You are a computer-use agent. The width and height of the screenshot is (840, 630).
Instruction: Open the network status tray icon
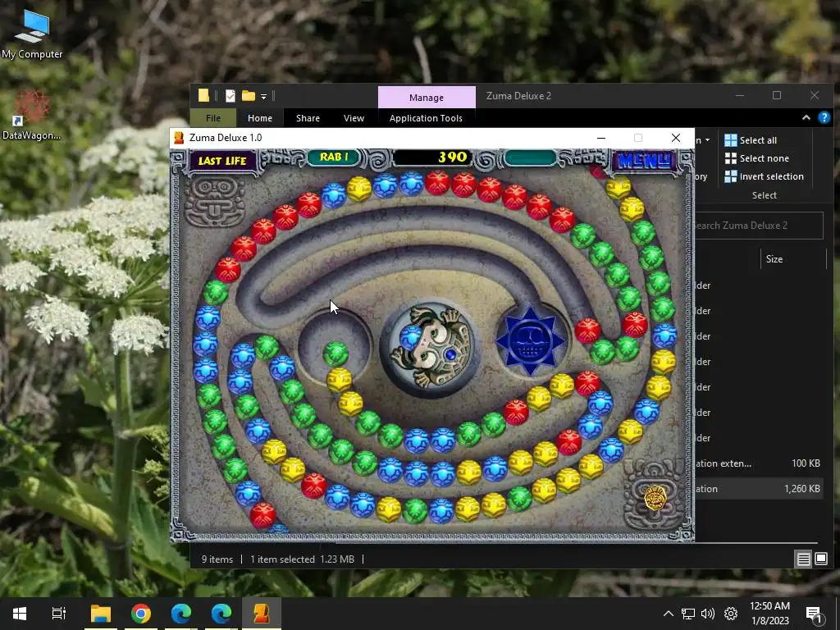pyautogui.click(x=688, y=614)
